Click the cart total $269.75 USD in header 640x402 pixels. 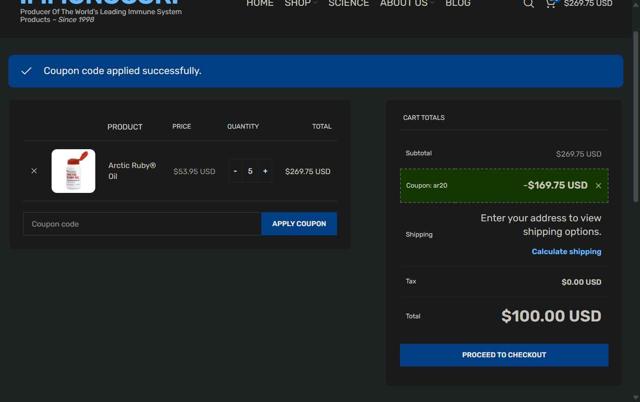click(588, 4)
